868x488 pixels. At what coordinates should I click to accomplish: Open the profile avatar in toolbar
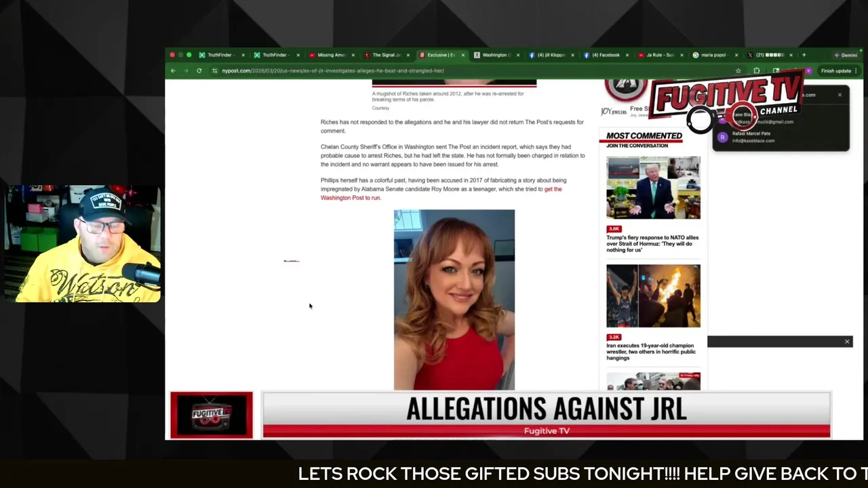pyautogui.click(x=808, y=70)
